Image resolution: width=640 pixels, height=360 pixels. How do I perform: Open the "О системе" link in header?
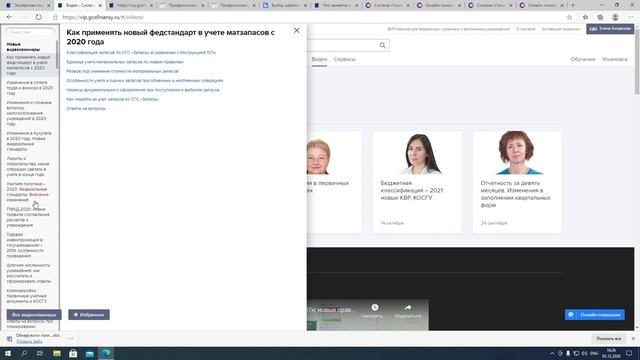pyautogui.click(x=525, y=29)
